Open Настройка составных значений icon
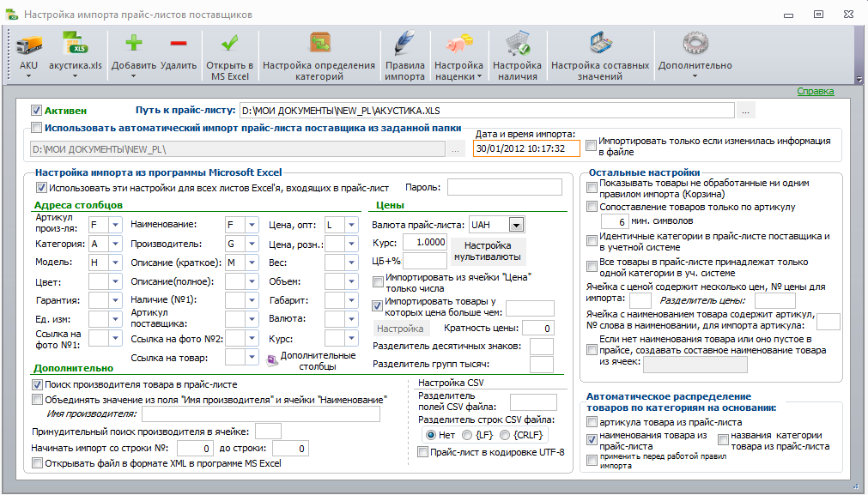Screen dimensions: 868x495 [600, 44]
